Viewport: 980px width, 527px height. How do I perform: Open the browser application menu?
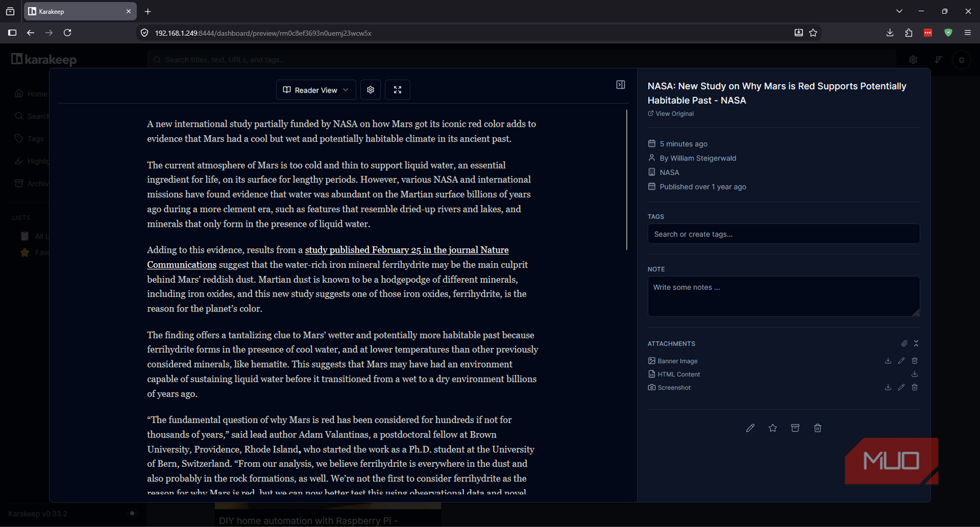968,33
